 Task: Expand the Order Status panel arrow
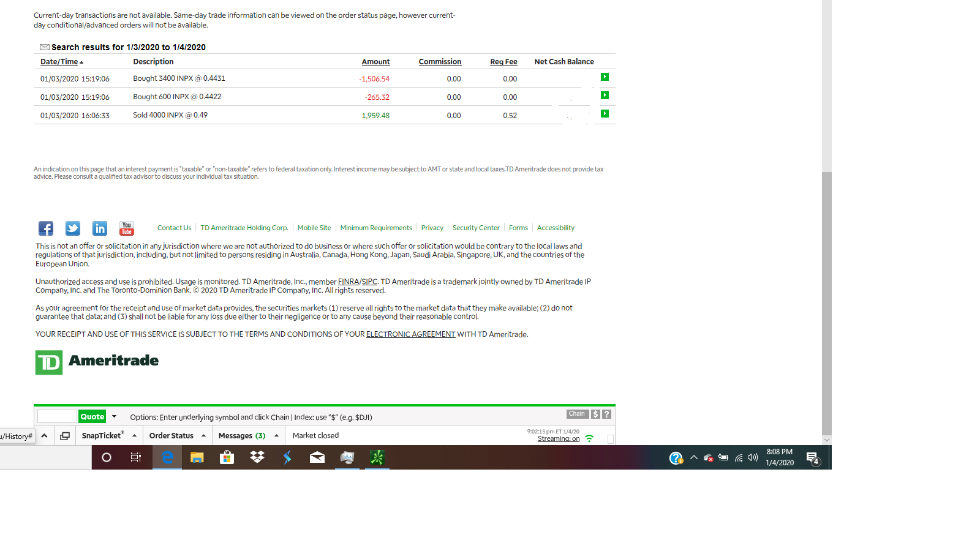203,436
